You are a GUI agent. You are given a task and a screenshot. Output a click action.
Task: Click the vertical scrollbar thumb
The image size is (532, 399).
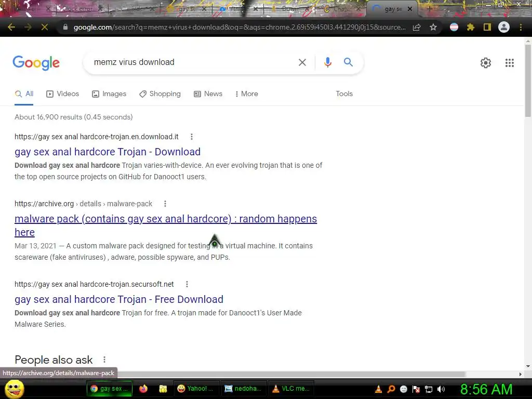528,81
